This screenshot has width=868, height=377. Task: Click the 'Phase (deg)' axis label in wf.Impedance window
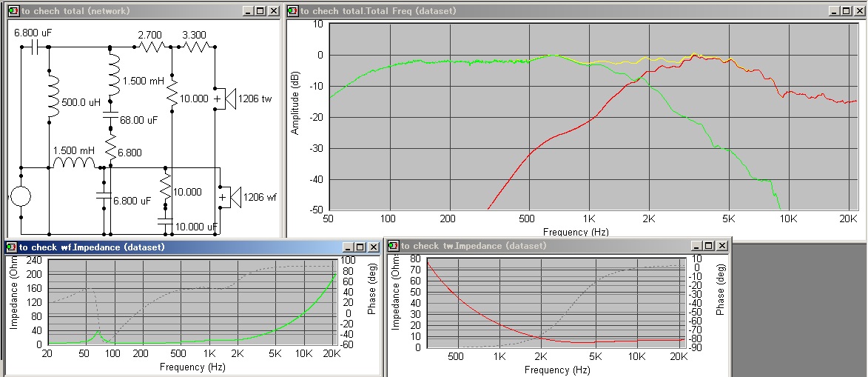point(371,290)
